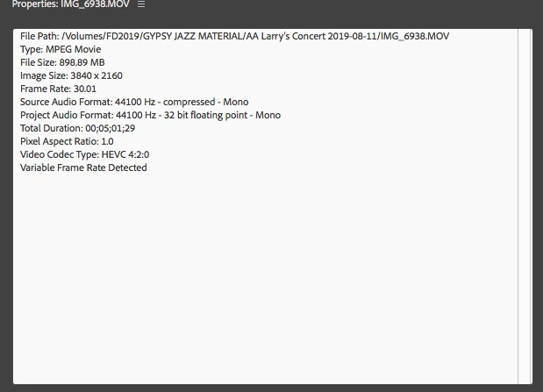The width and height of the screenshot is (543, 392).
Task: Click the File Size 898.89 MB line
Action: pos(62,62)
